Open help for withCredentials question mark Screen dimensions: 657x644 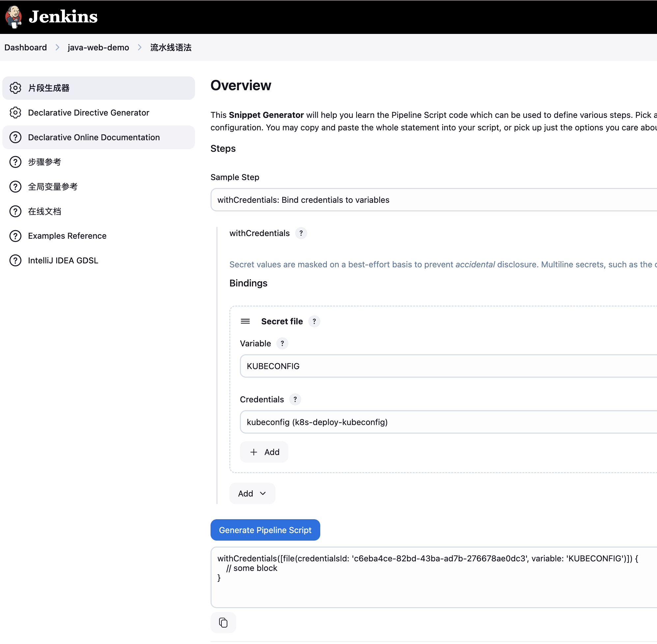(x=301, y=233)
